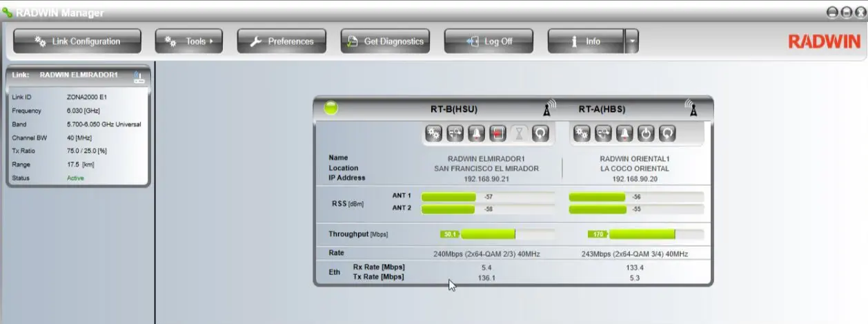Click the RT-B Rx Rate value 5.4
868x324 pixels.
tap(486, 267)
